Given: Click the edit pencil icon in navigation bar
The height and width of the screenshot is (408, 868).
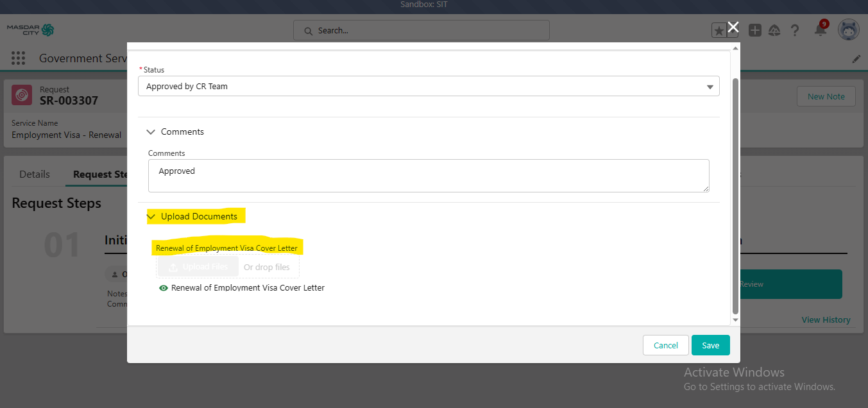Looking at the screenshot, I should 856,59.
